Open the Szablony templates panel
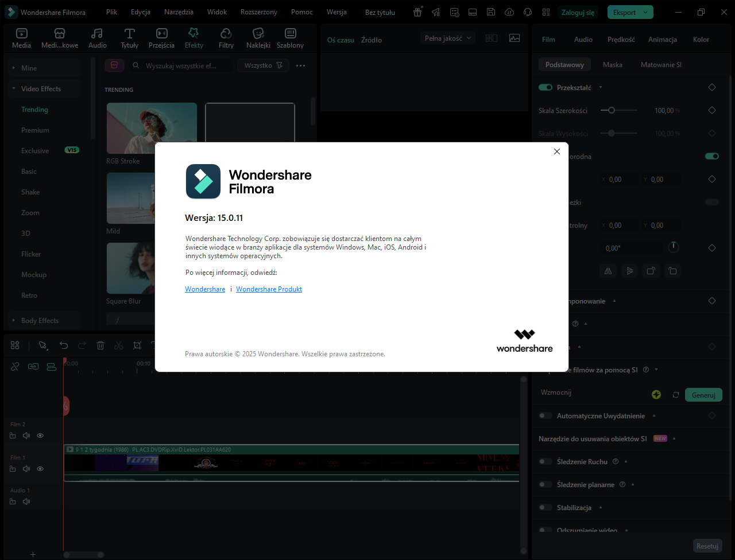This screenshot has height=560, width=735. pos(291,38)
